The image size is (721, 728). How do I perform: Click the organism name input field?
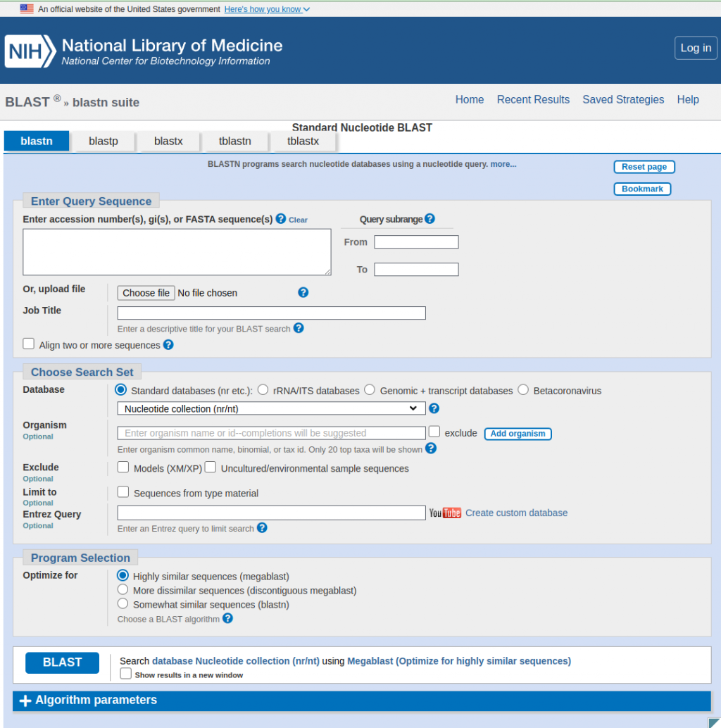click(x=272, y=433)
